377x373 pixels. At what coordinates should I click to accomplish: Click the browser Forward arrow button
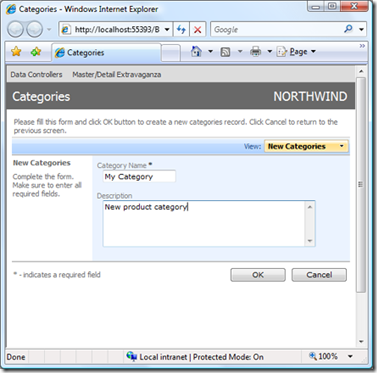pos(35,29)
